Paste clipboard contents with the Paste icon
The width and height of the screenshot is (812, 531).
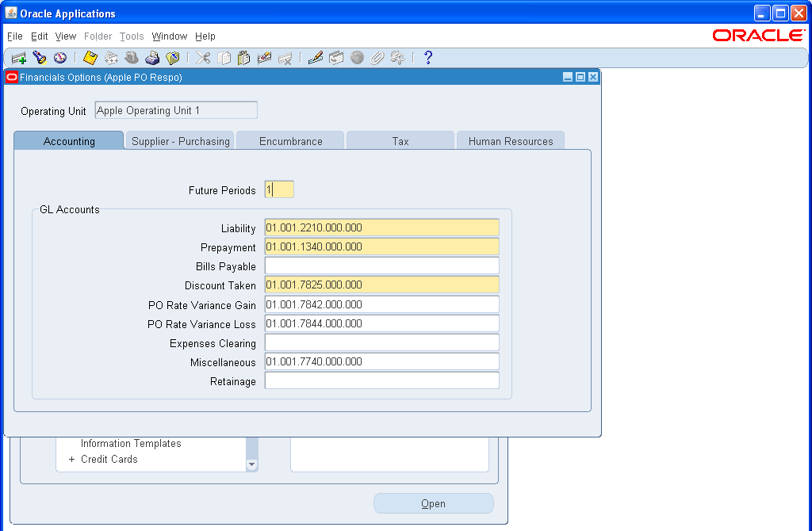(x=244, y=57)
